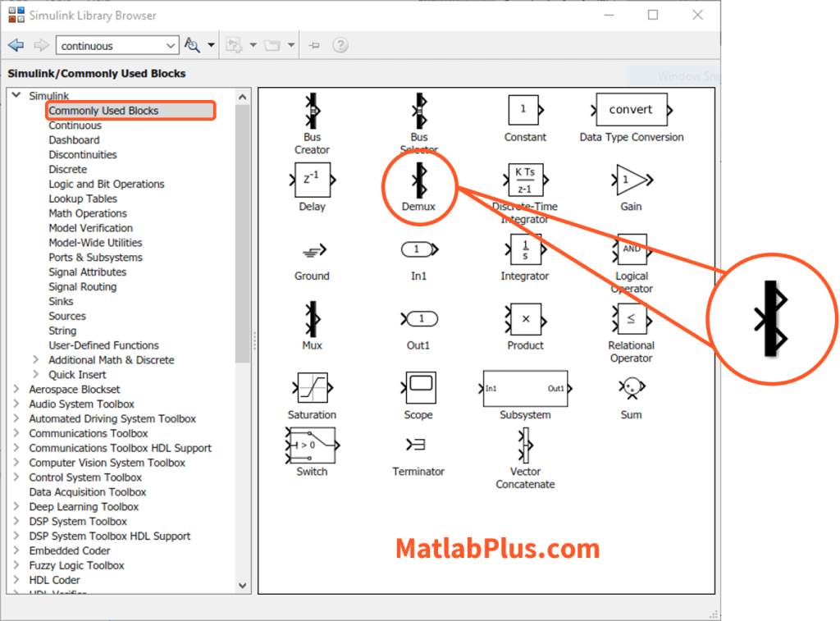The image size is (840, 621).
Task: Choose the Integrator block
Action: click(x=525, y=249)
